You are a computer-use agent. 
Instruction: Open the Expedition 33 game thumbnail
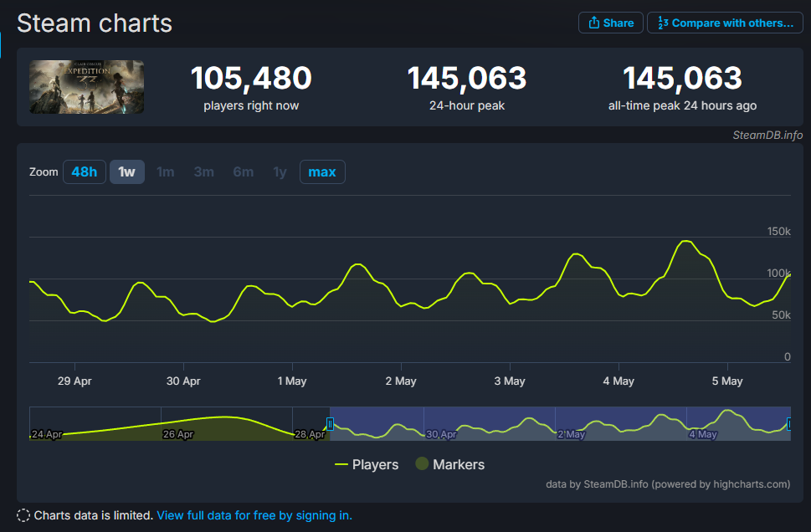tap(87, 87)
